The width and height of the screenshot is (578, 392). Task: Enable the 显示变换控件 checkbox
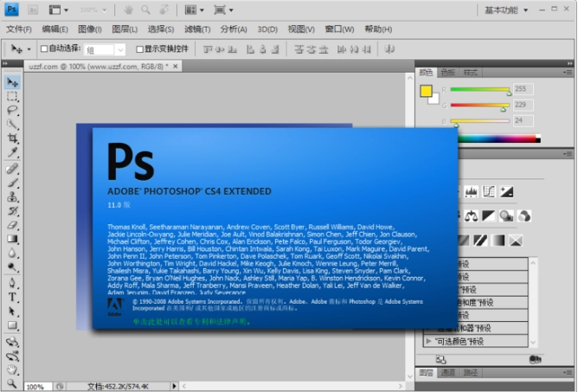[139, 49]
